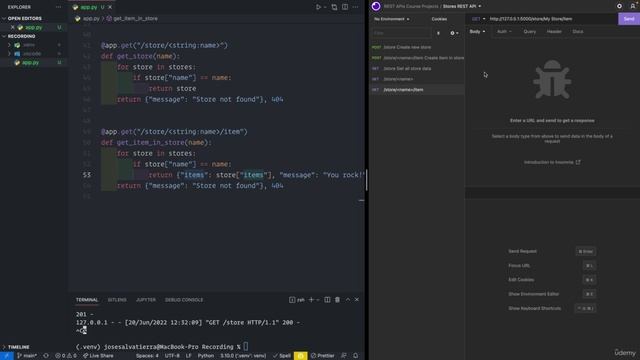Image resolution: width=640 pixels, height=360 pixels.
Task: Split the editor with the split icon
Action: tap(345, 7)
